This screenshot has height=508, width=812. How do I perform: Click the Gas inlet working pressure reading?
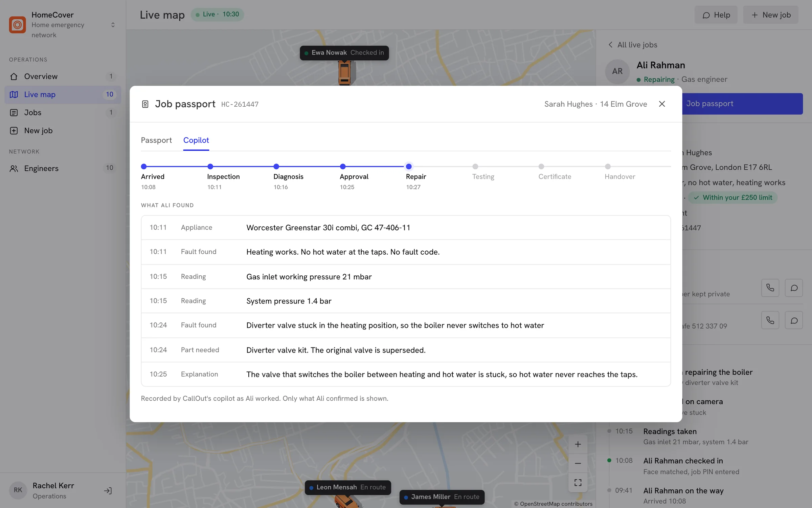406,277
